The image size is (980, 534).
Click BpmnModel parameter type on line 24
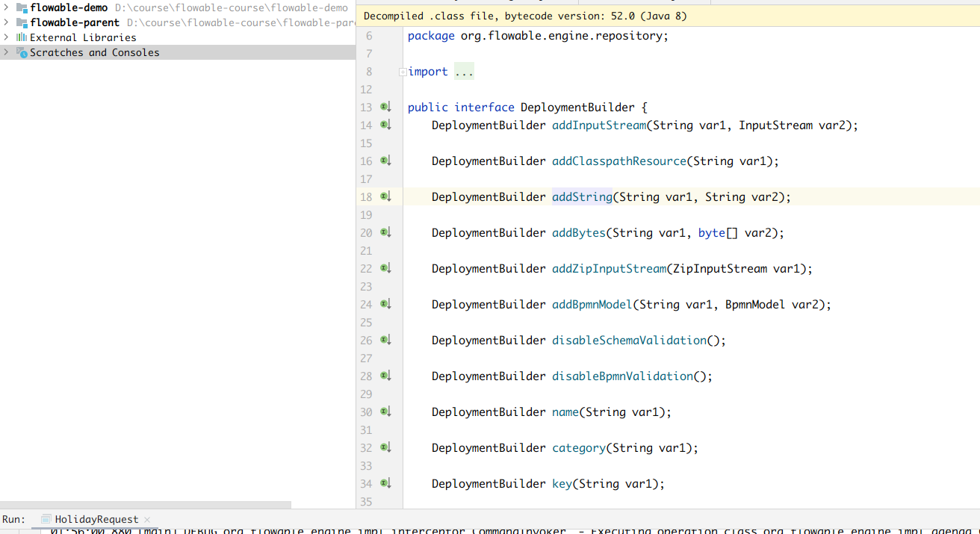click(x=754, y=305)
